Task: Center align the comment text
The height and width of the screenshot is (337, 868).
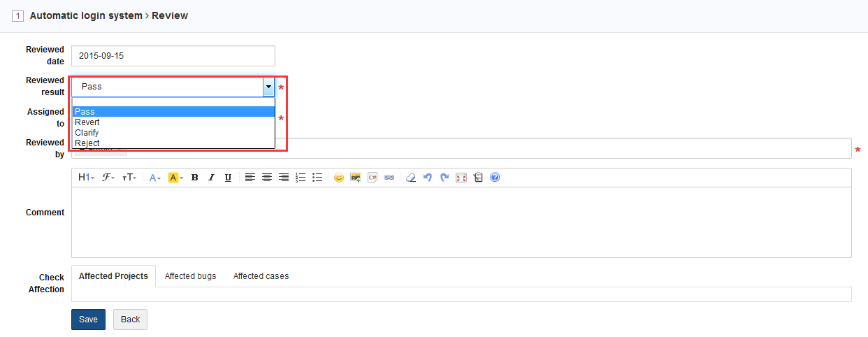Action: 267,178
